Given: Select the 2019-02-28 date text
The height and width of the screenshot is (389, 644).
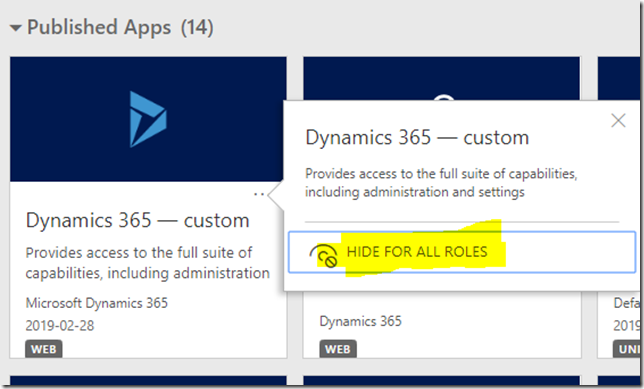Looking at the screenshot, I should (60, 326).
